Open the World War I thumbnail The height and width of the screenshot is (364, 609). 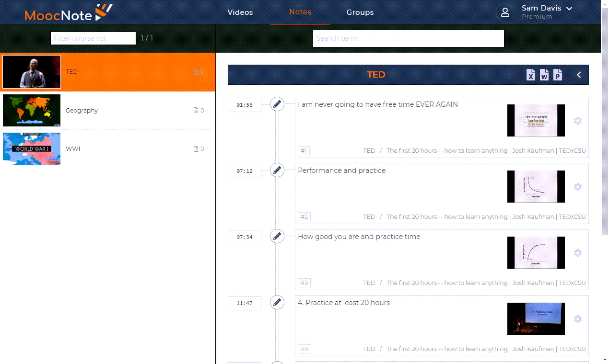tap(32, 149)
